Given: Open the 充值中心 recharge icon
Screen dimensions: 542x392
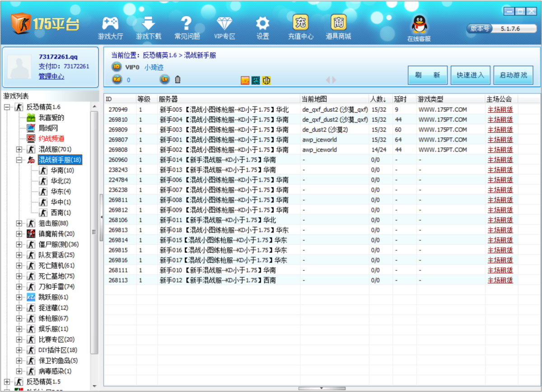Looking at the screenshot, I should pos(300,23).
